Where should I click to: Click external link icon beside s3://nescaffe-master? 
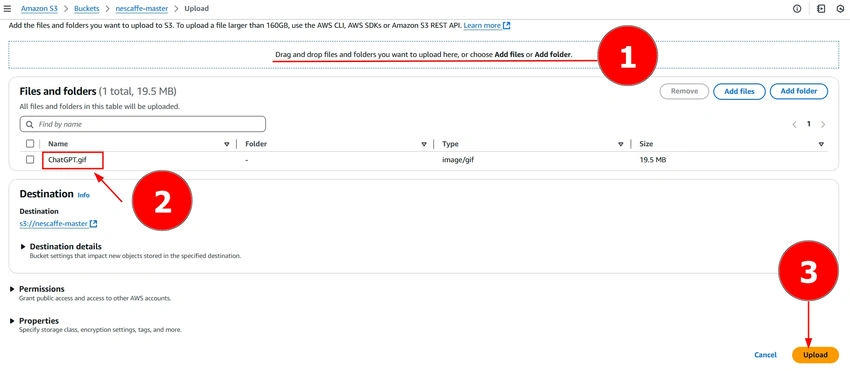(x=94, y=223)
